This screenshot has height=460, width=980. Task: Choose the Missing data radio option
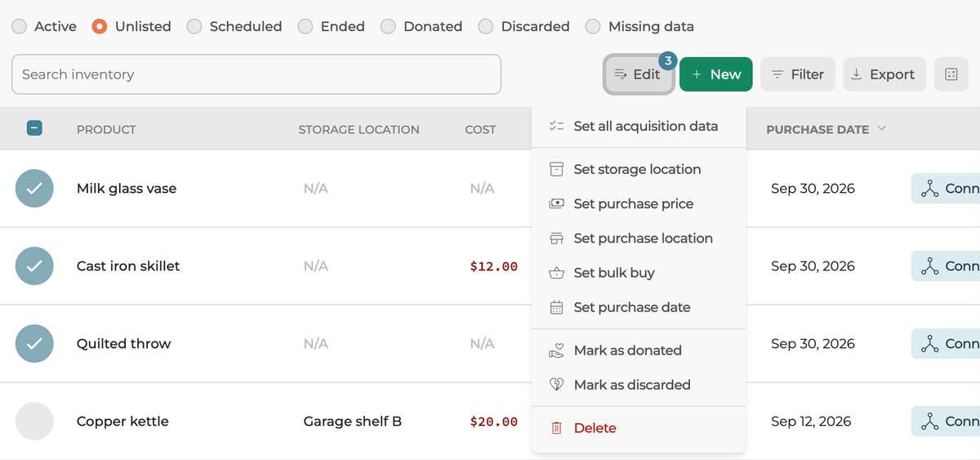594,26
